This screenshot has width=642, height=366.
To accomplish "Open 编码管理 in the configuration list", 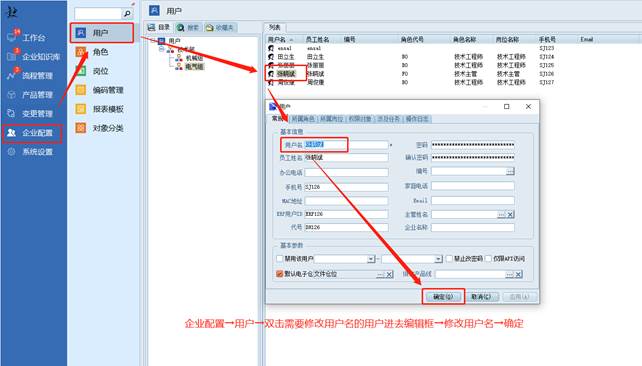I will tap(107, 90).
